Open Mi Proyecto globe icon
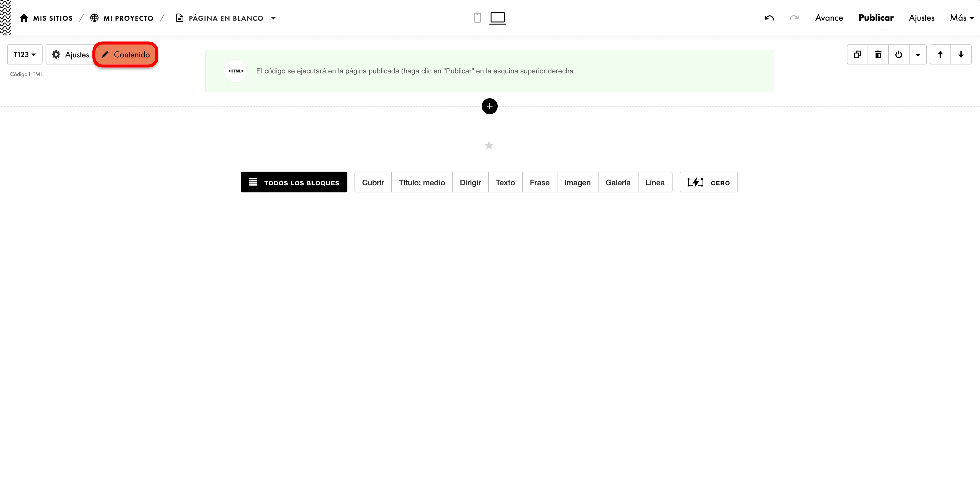The image size is (980, 497). [94, 18]
